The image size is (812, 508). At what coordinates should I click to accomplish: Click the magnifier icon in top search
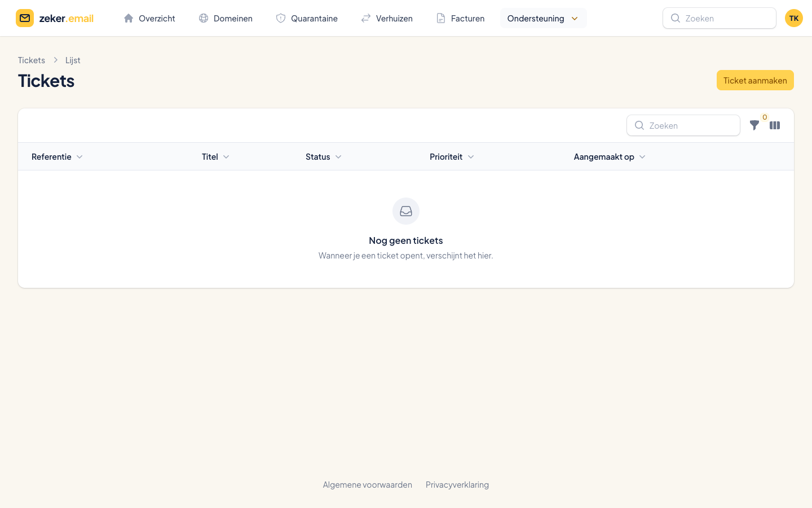click(675, 18)
